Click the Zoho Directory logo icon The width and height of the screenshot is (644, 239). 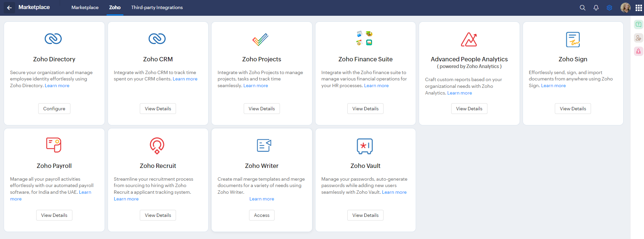coord(53,39)
